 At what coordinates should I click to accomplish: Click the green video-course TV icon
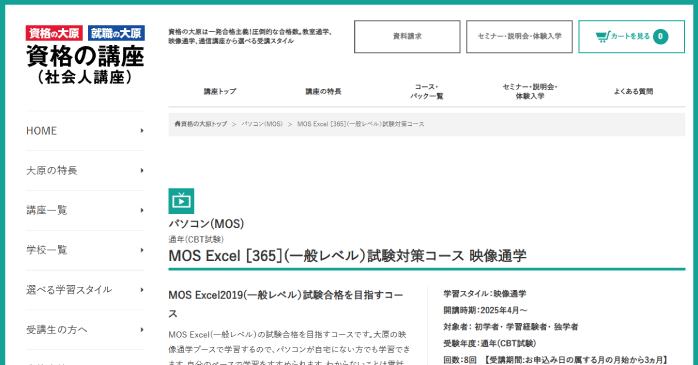(x=181, y=201)
